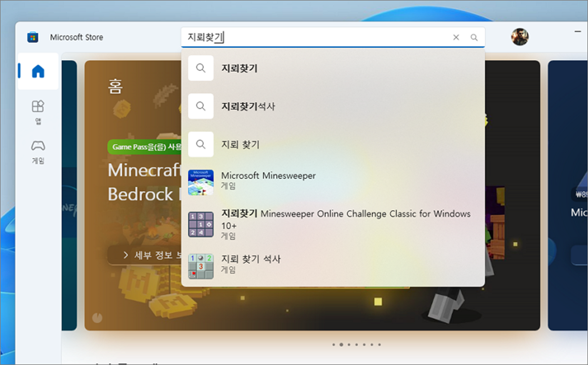Clear the search text with X icon
Screen dimensions: 588x365
456,37
